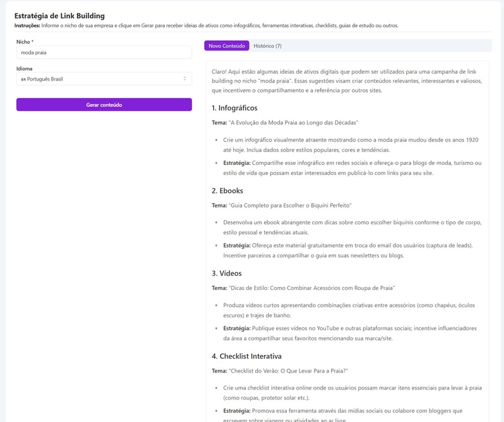504x422 pixels.
Task: Click the '1. Infográficos' heading
Action: point(234,108)
